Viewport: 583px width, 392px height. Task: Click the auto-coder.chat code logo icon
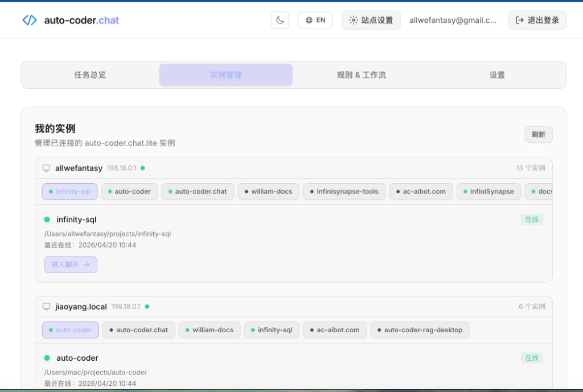click(30, 20)
